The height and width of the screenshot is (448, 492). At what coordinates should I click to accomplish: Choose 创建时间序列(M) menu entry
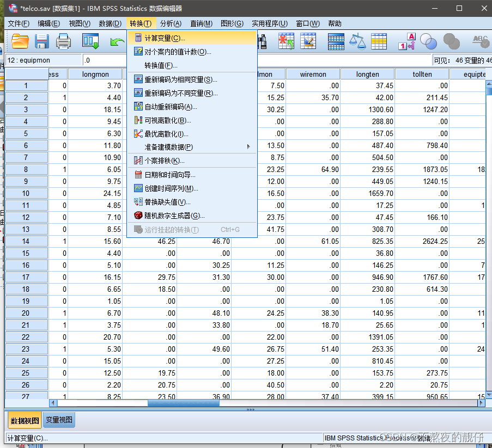(192, 188)
